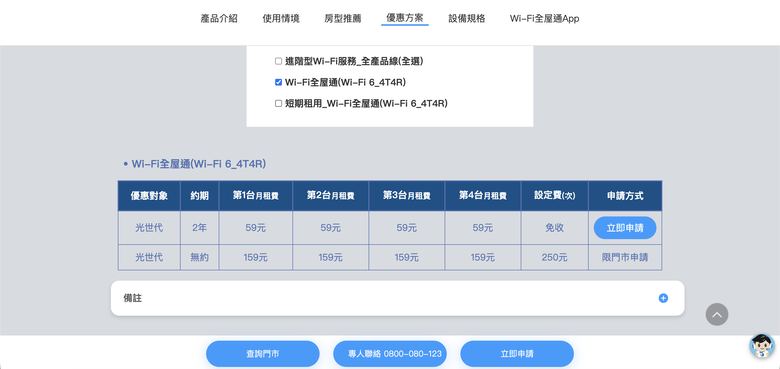
Task: Open the 備註 accordion panel
Action: (x=397, y=298)
